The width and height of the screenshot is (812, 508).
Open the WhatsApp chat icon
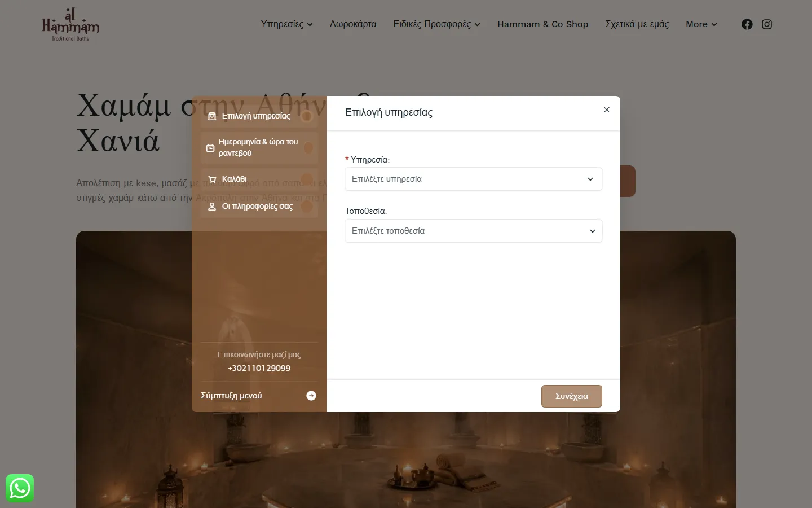[x=20, y=488]
